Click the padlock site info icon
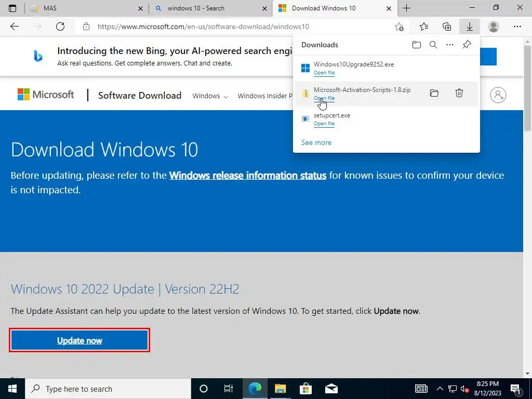This screenshot has width=532, height=399. coord(86,26)
